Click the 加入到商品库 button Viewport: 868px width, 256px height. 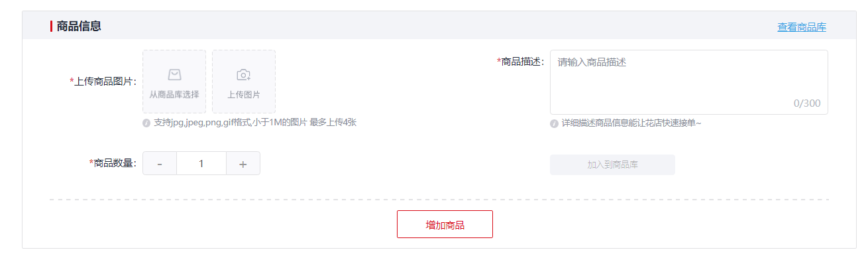tap(612, 164)
